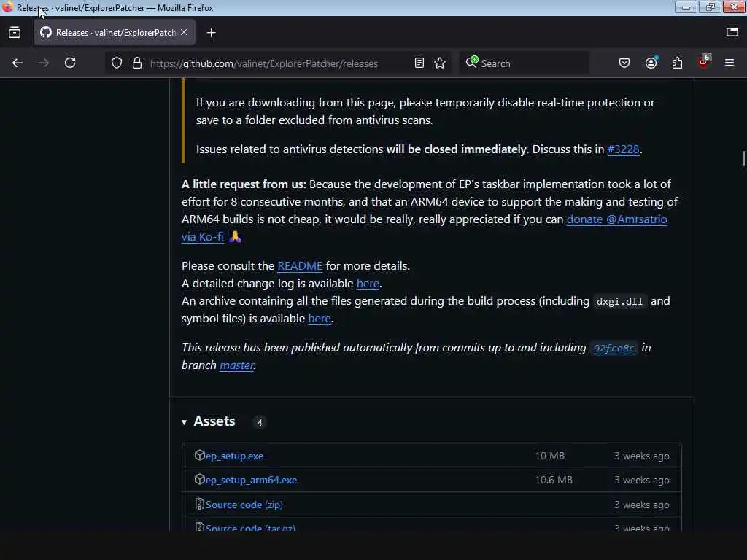This screenshot has height=560, width=747.
Task: Open the master branch link
Action: [237, 365]
